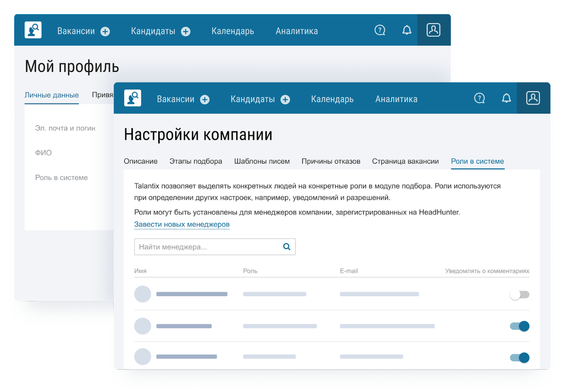Turn off the last manager's notification toggle
The image size is (570, 392).
tap(520, 357)
